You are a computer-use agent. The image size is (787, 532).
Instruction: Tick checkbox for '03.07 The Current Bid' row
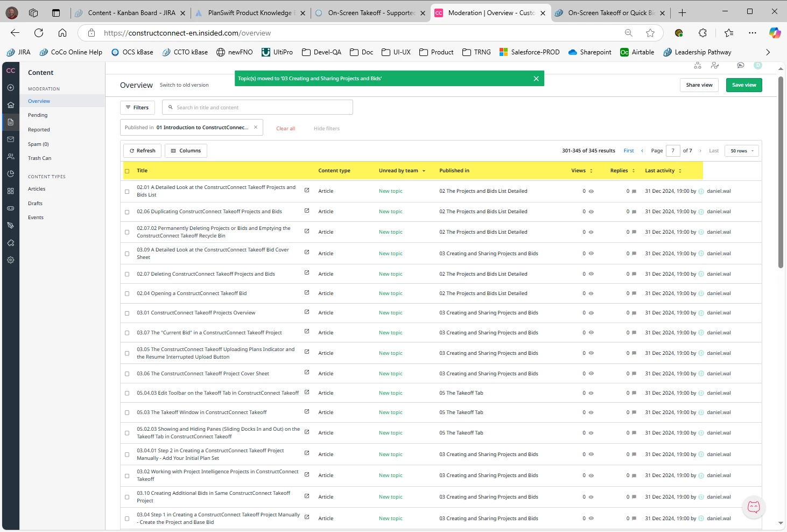(127, 333)
